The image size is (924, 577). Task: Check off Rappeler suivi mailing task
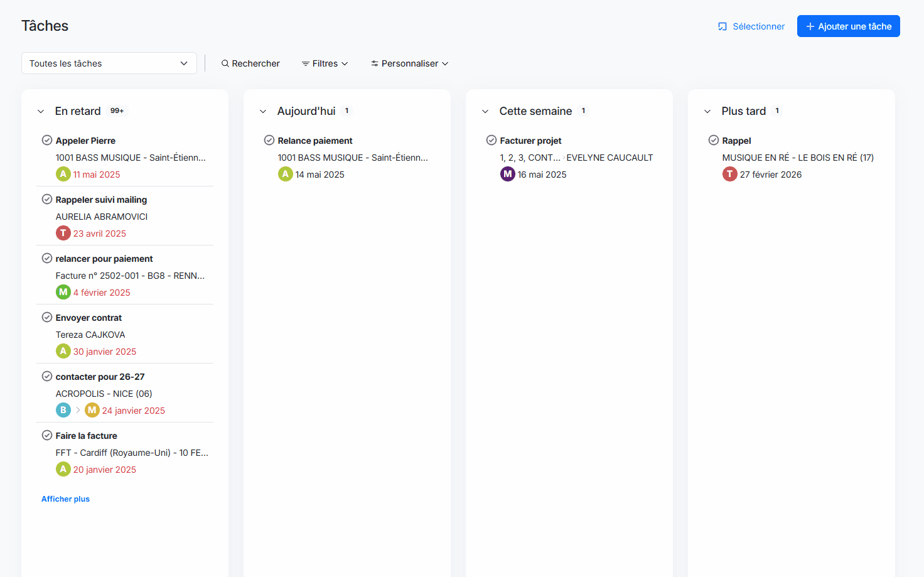pyautogui.click(x=47, y=199)
